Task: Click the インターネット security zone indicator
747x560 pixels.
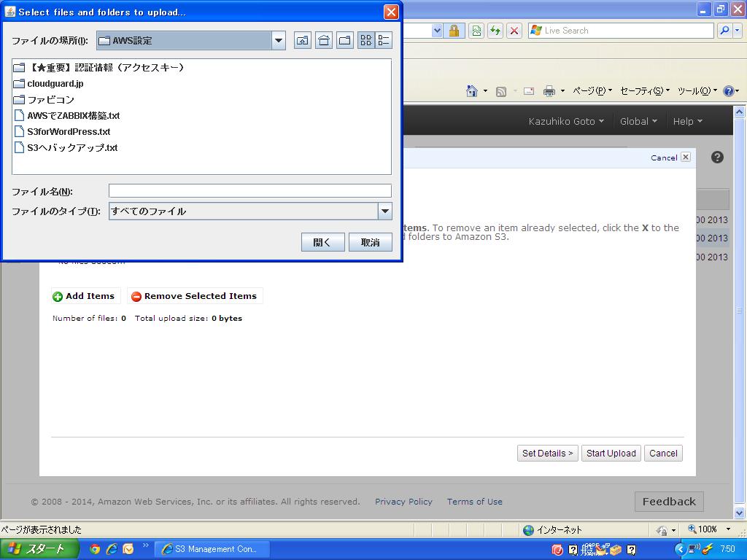Action: pyautogui.click(x=553, y=529)
